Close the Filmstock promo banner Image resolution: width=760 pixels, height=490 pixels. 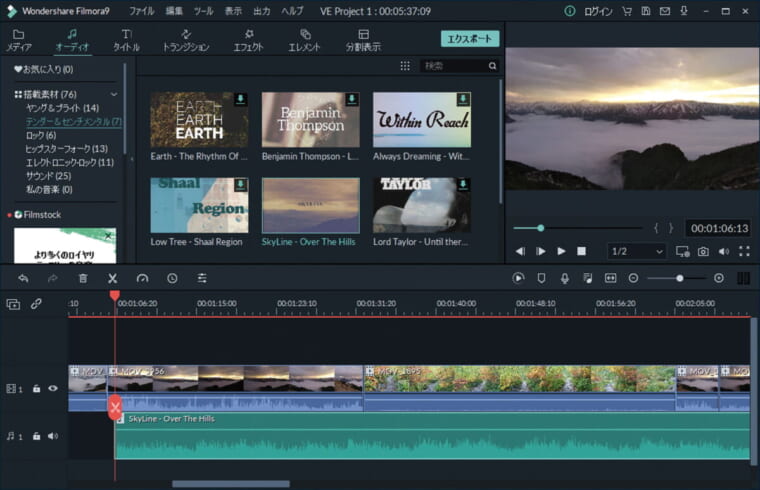click(108, 236)
